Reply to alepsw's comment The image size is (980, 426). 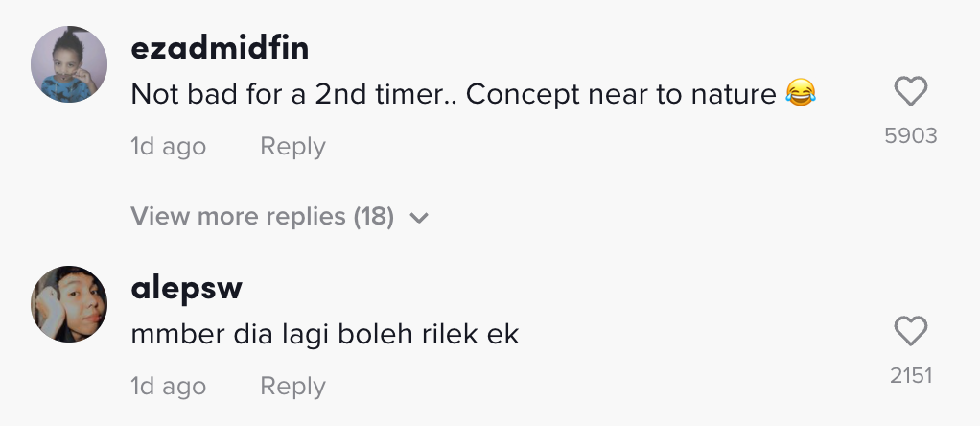[x=292, y=387]
